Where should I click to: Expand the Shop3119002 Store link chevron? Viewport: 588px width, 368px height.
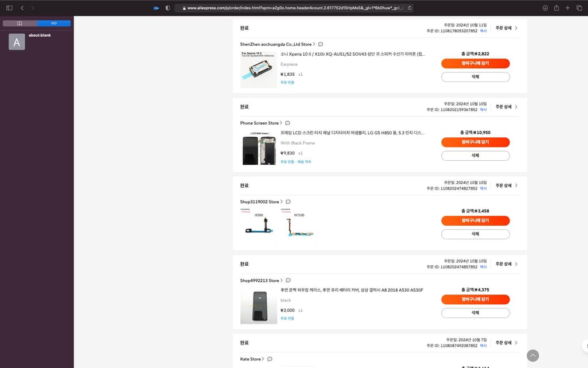[282, 202]
